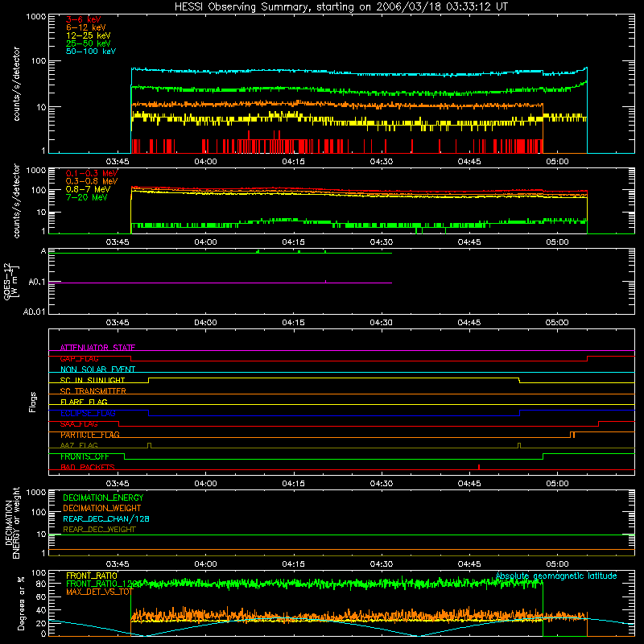Select the REAR_DEC_CHAN/128 legend label

pyautogui.click(x=106, y=518)
